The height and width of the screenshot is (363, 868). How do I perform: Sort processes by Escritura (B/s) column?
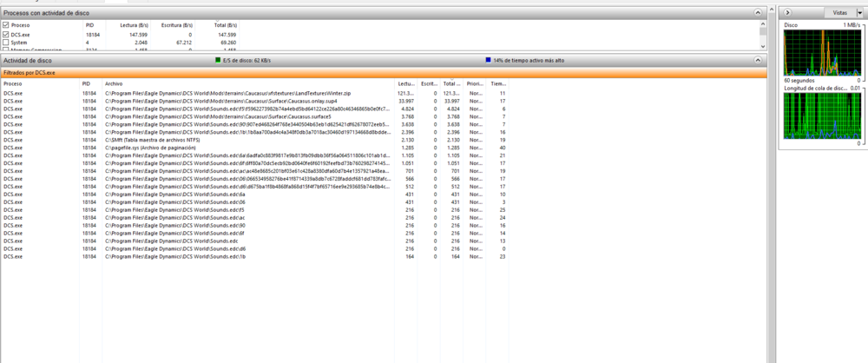(x=177, y=25)
